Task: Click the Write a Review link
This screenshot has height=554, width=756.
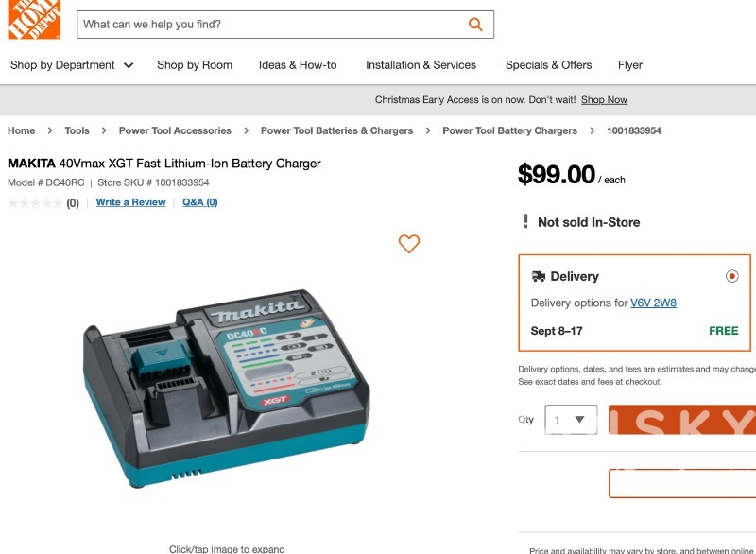Action: point(130,202)
